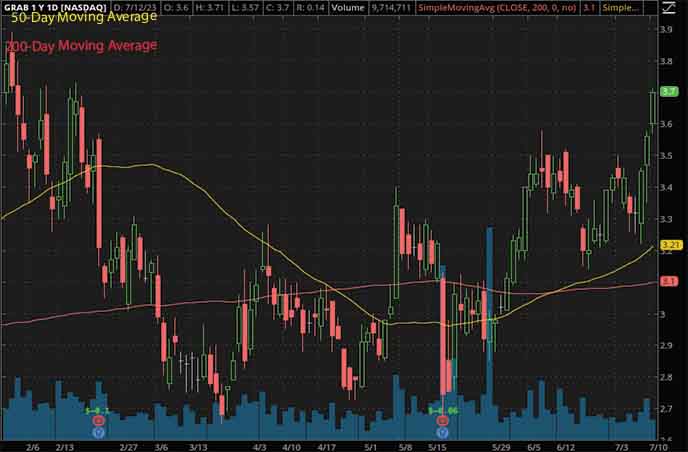Click the 3.1 SMA value in header
The image size is (688, 452).
[x=589, y=7]
